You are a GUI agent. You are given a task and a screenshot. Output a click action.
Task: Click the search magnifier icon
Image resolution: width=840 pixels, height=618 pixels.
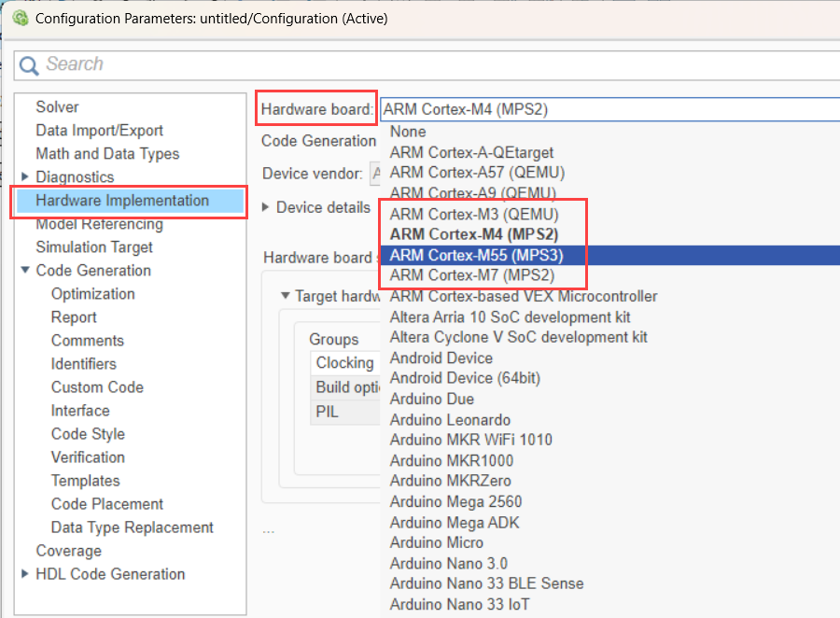[x=29, y=64]
